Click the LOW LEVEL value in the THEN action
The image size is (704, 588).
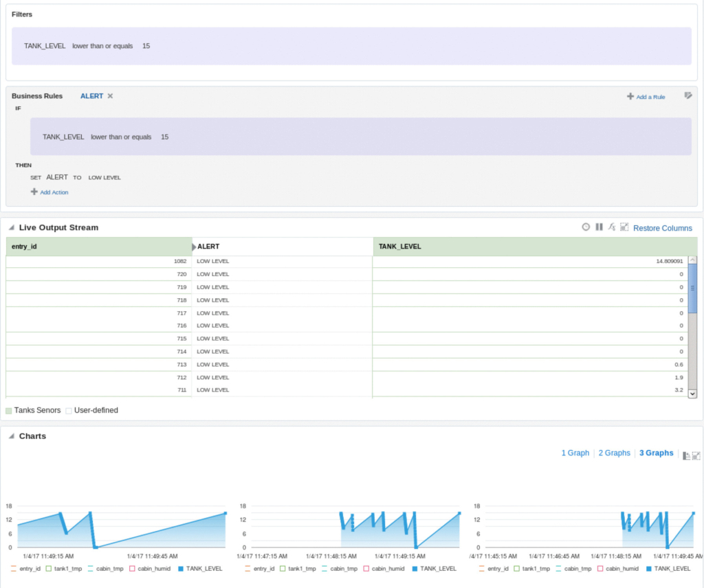(x=104, y=178)
